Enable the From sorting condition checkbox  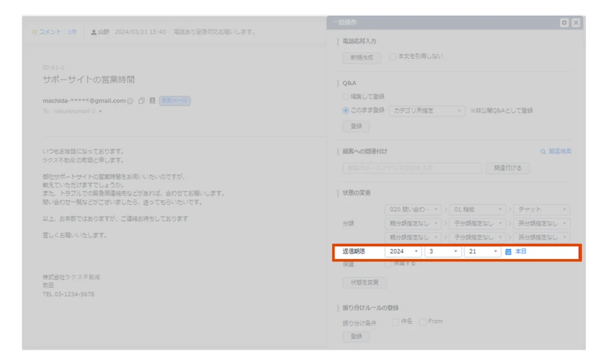[422, 322]
